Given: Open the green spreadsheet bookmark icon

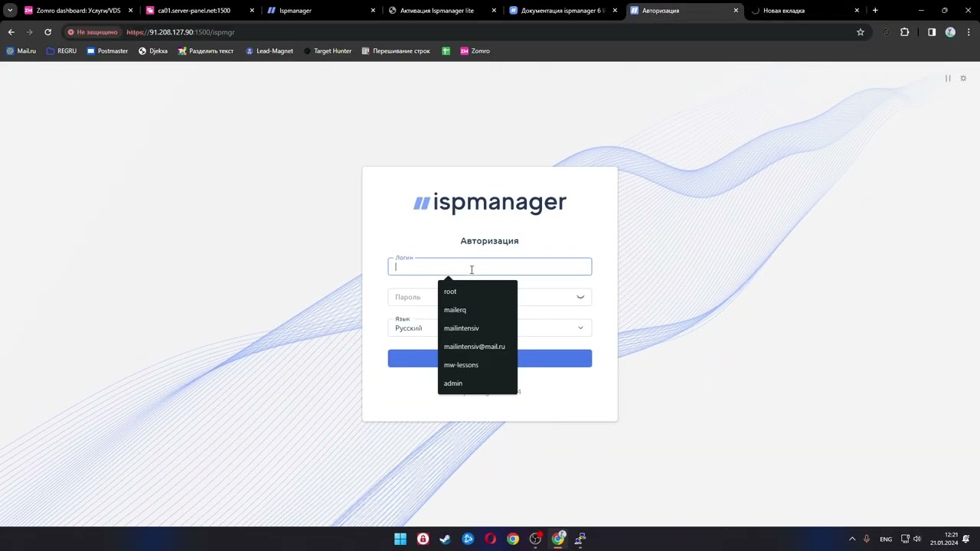Looking at the screenshot, I should coord(446,51).
